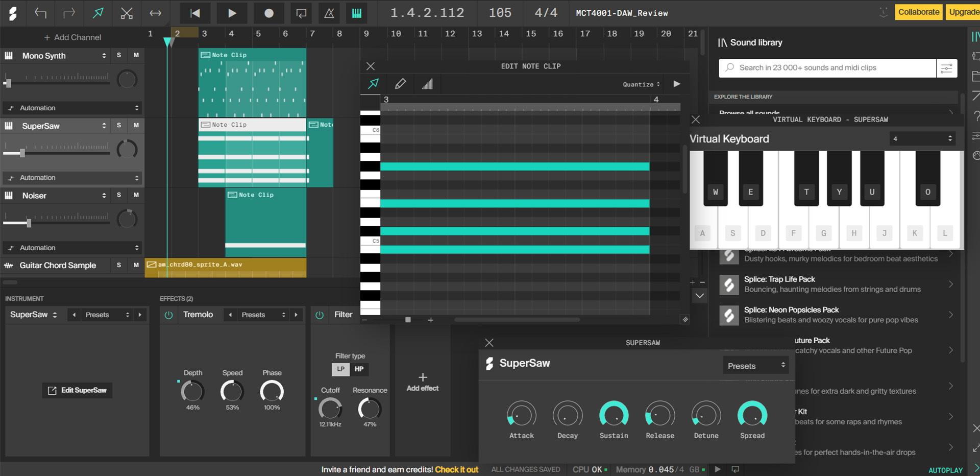Click the redo arrow icon
This screenshot has height=476, width=980.
[69, 13]
